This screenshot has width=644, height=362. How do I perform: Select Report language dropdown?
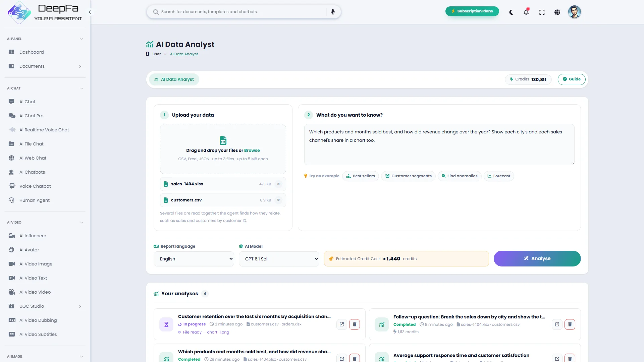coord(194,259)
